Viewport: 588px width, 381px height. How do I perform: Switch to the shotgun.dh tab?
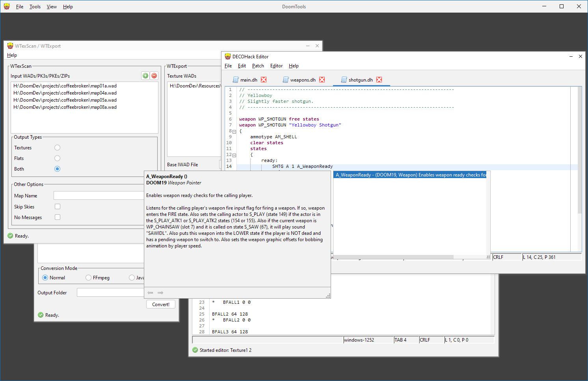click(361, 80)
